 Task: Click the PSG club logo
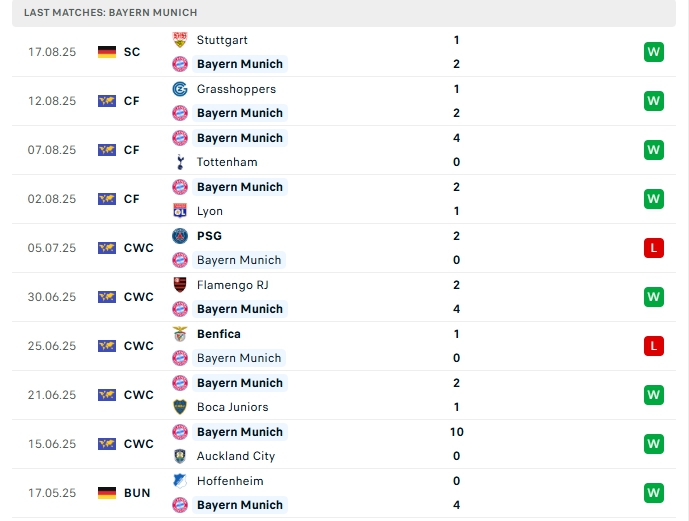(x=180, y=236)
